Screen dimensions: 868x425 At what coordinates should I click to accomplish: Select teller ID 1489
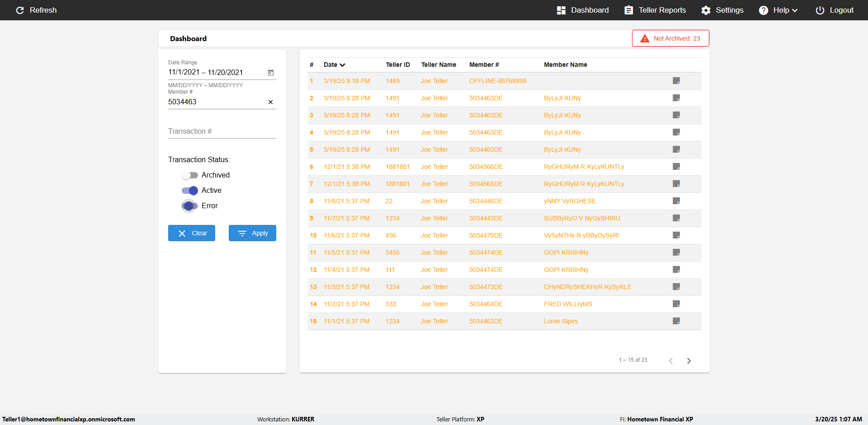(392, 81)
